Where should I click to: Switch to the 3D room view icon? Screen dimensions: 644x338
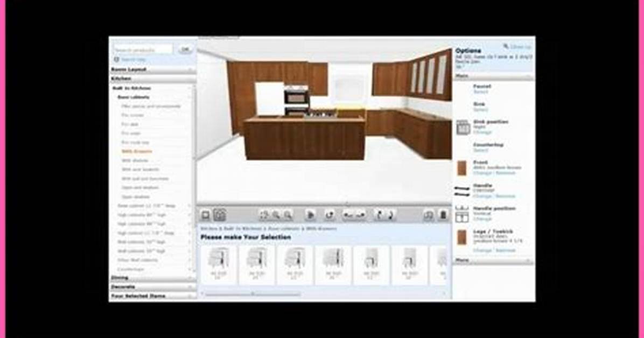[x=220, y=215]
